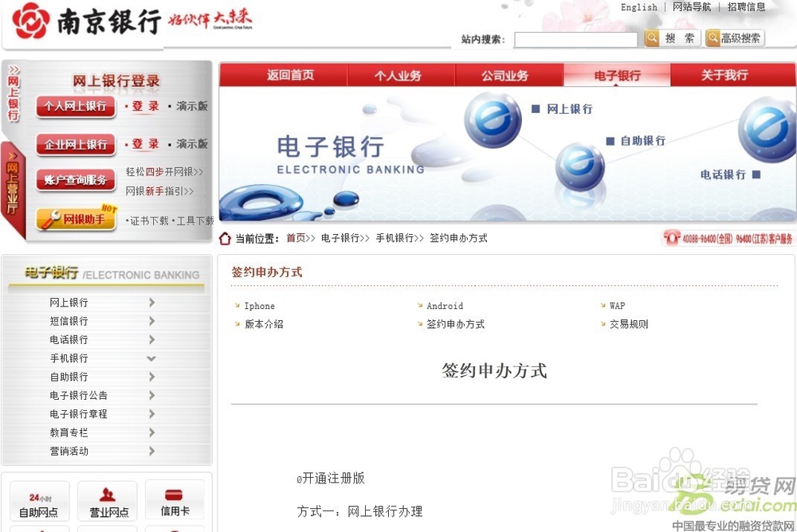Select 网上银行 vertical side tab
797x532 pixels.
[14, 95]
